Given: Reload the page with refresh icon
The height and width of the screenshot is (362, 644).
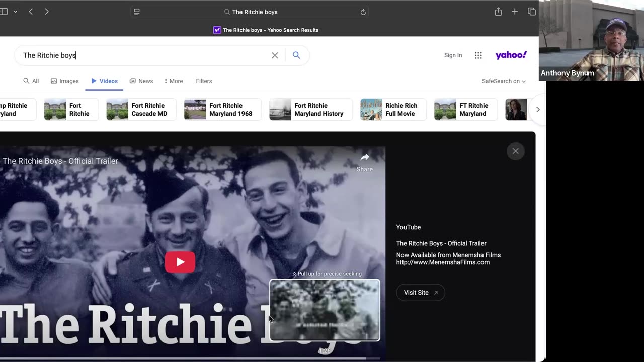Looking at the screenshot, I should tap(363, 12).
